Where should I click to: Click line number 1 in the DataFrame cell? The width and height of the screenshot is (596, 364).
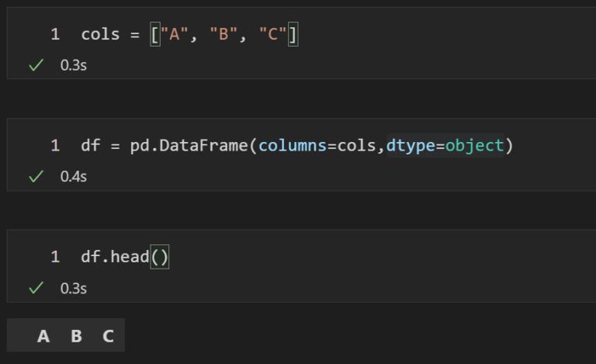(55, 145)
